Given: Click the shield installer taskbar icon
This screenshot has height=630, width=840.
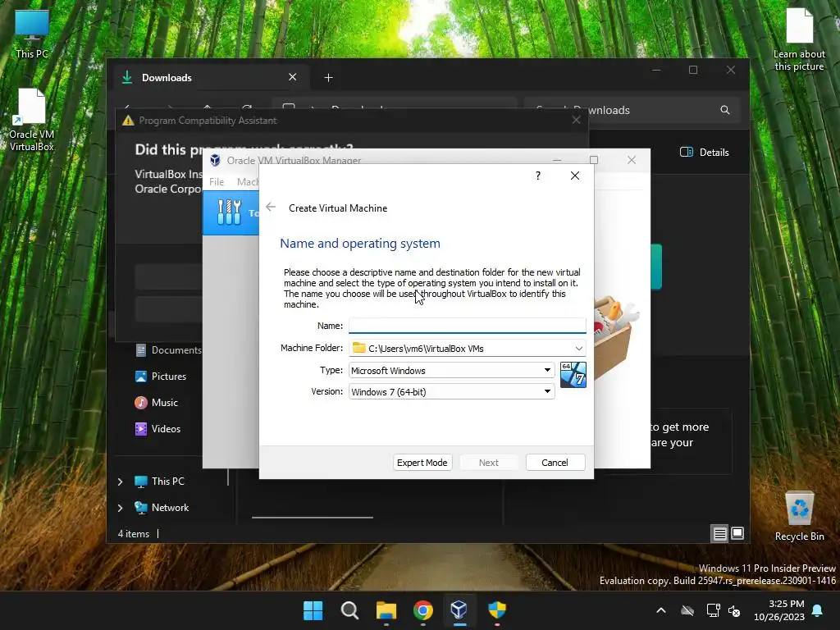Looking at the screenshot, I should pos(496,610).
